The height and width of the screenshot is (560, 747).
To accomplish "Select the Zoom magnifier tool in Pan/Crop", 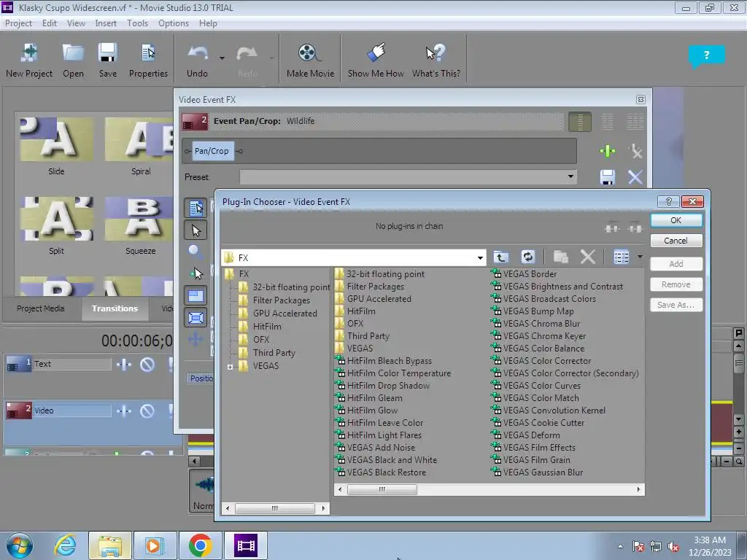I will click(x=196, y=252).
